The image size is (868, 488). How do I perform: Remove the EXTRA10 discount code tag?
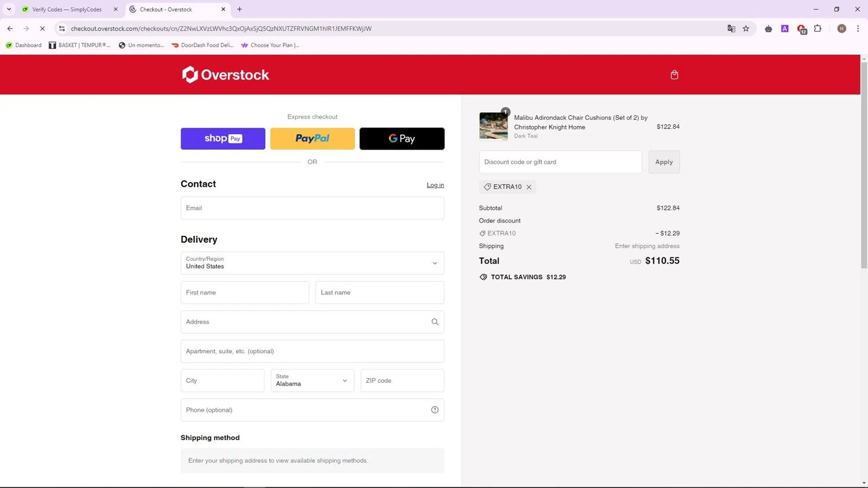[529, 187]
